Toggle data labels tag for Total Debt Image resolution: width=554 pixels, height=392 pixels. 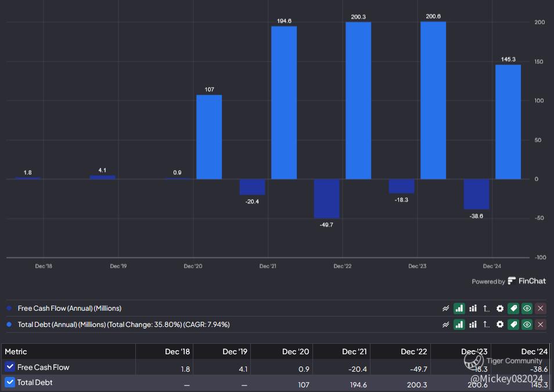(x=513, y=325)
